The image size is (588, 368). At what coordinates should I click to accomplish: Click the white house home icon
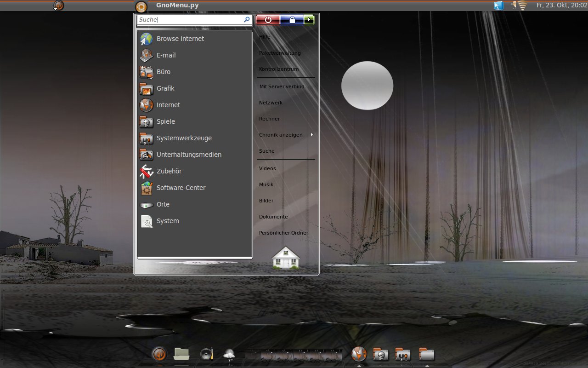[286, 258]
